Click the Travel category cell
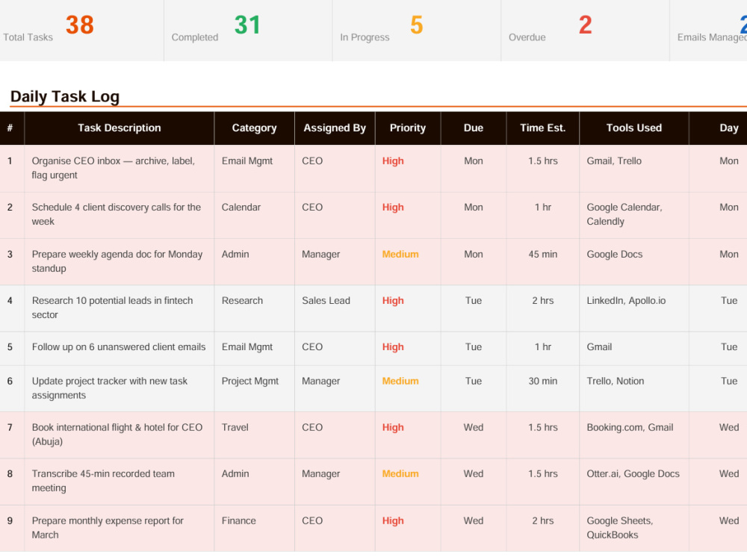The image size is (747, 560). 255,435
